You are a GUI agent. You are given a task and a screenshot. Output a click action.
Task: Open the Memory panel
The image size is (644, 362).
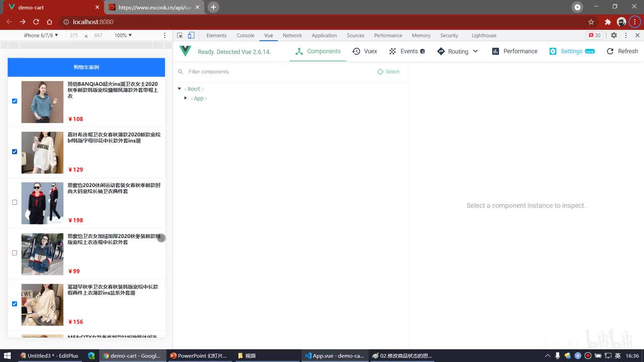[x=421, y=35]
